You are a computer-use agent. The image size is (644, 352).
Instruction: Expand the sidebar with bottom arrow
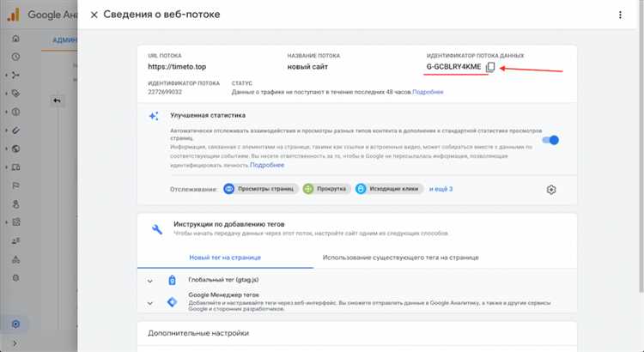click(x=15, y=343)
